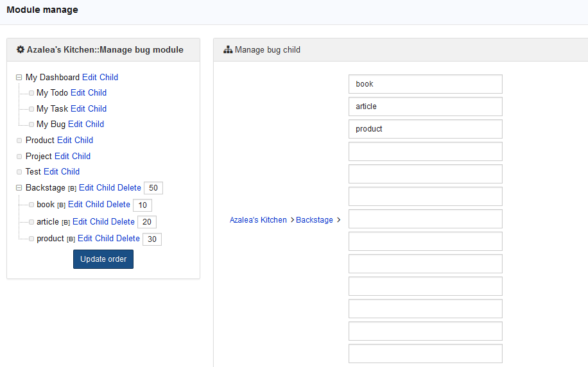Image resolution: width=588 pixels, height=367 pixels.
Task: Delete the book module
Action: coord(118,205)
